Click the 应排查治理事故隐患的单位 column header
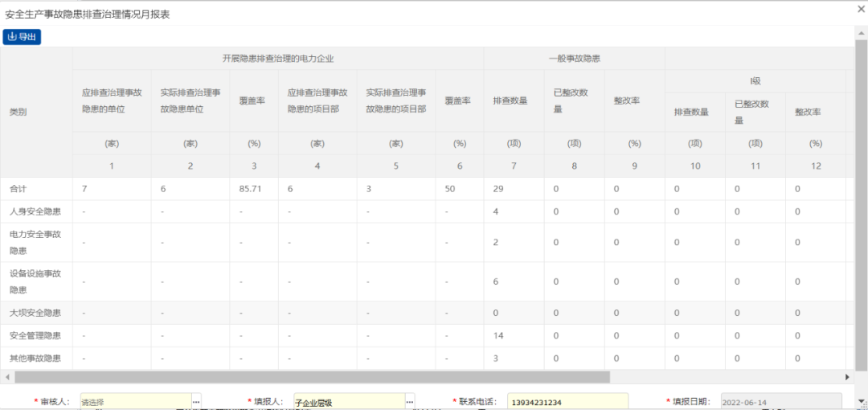Viewport: 868px width, 410px height. point(112,100)
